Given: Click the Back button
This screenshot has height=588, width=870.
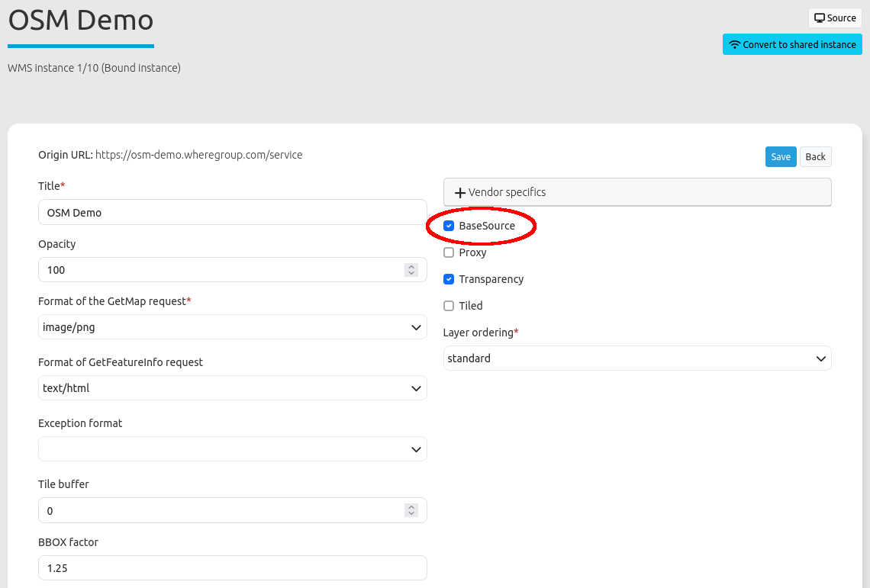Looking at the screenshot, I should (815, 156).
